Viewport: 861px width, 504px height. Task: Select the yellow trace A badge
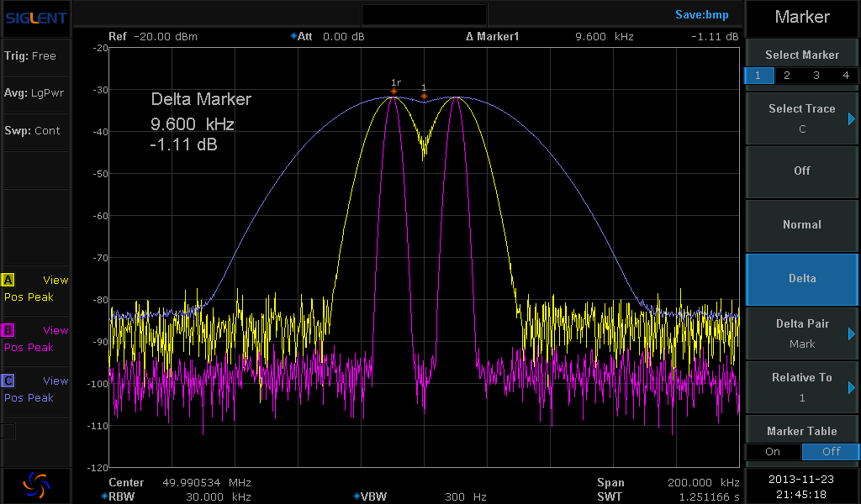9,281
